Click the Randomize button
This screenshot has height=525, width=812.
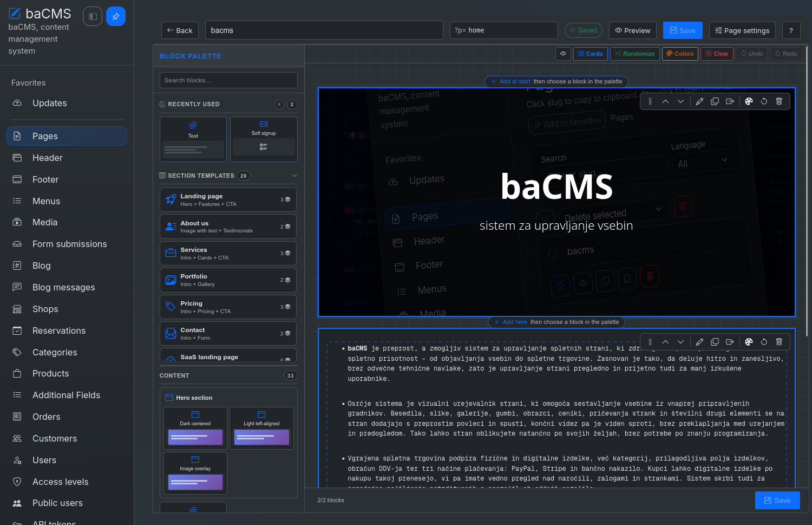(635, 54)
